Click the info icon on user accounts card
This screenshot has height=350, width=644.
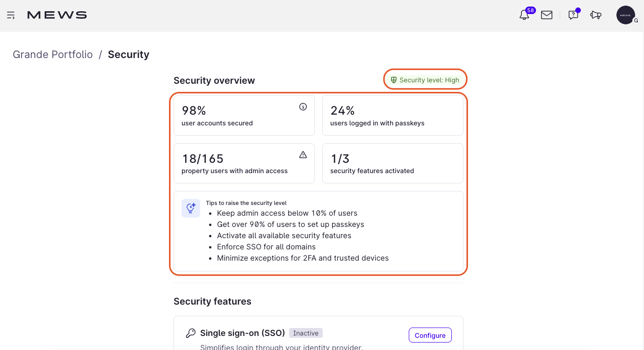[x=303, y=106]
